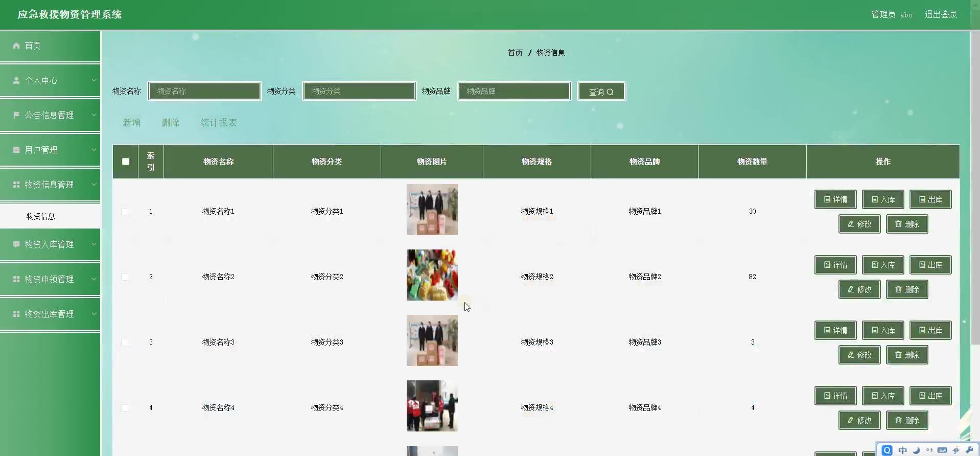Open details for 物资名称4 row

pyautogui.click(x=835, y=396)
